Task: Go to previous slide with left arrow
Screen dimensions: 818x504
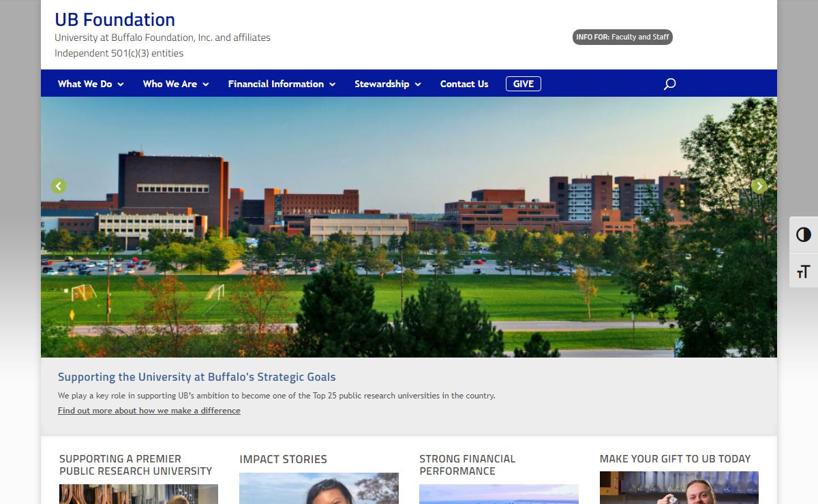Action: [59, 186]
